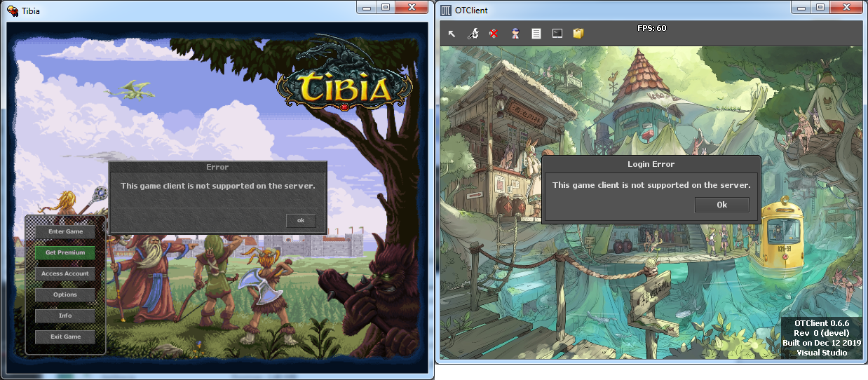Close the Tibia window
The height and width of the screenshot is (380, 868).
pyautogui.click(x=412, y=6)
